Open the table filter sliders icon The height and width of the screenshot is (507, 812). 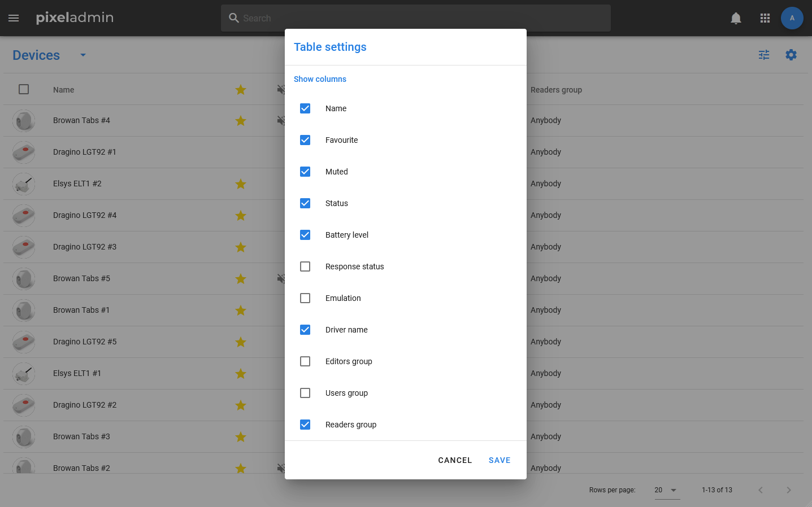tap(764, 55)
